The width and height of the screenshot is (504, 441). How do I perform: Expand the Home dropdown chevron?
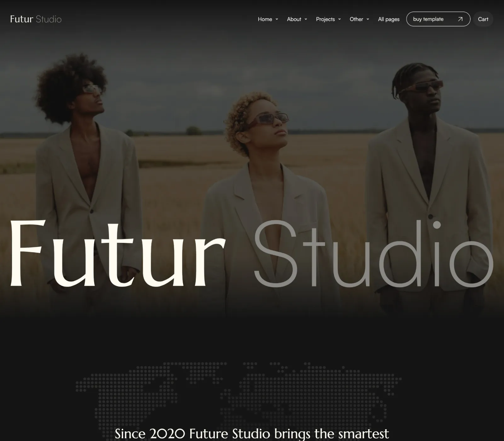click(277, 19)
